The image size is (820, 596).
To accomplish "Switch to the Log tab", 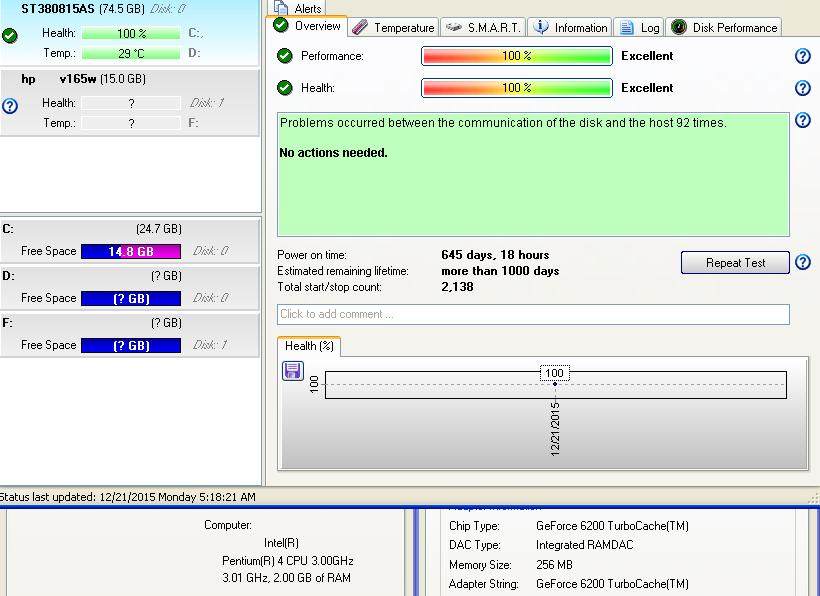I will tap(639, 27).
